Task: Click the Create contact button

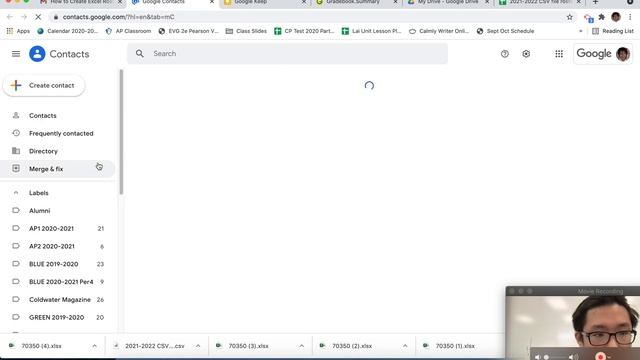Action: [x=44, y=85]
